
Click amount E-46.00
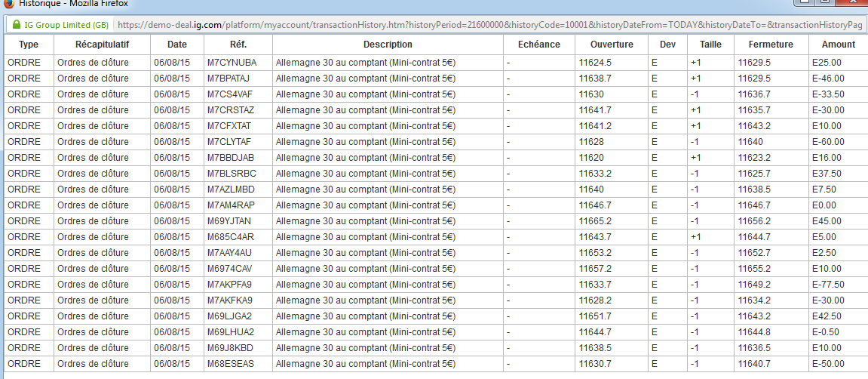click(x=829, y=78)
